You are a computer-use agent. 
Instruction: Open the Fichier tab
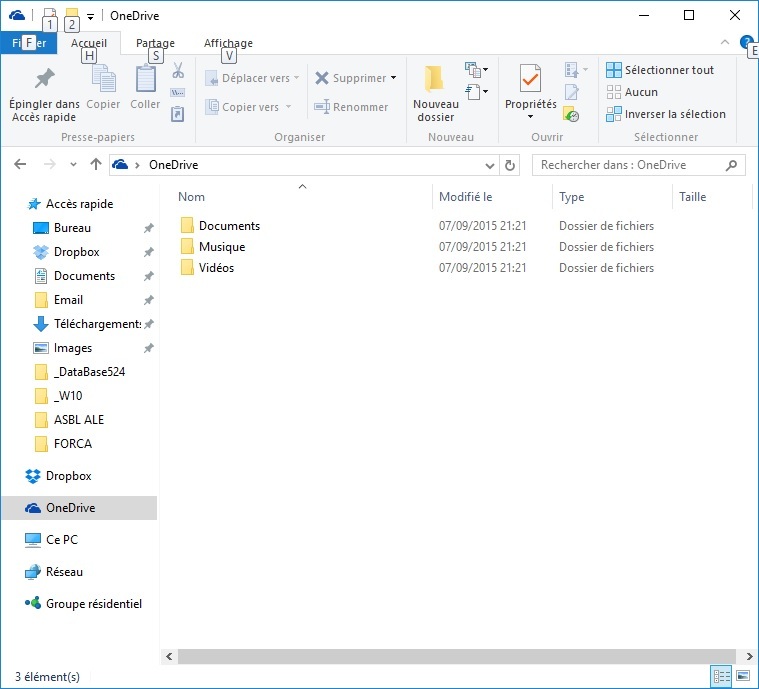click(x=29, y=43)
